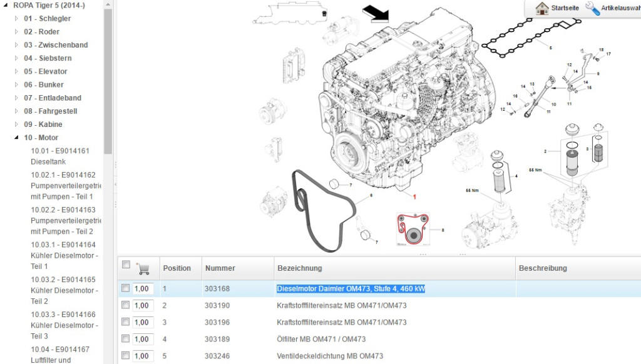Expand the 01 - Schlegler node
The width and height of the screenshot is (641, 364).
click(x=16, y=18)
